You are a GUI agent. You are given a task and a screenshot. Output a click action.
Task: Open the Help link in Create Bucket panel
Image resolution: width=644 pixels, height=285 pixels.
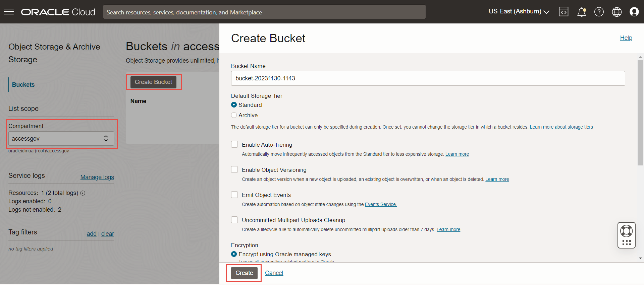click(x=626, y=38)
